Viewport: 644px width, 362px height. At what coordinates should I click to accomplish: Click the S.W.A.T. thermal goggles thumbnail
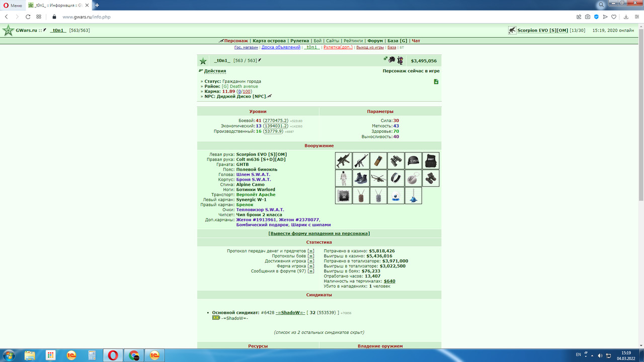(431, 178)
